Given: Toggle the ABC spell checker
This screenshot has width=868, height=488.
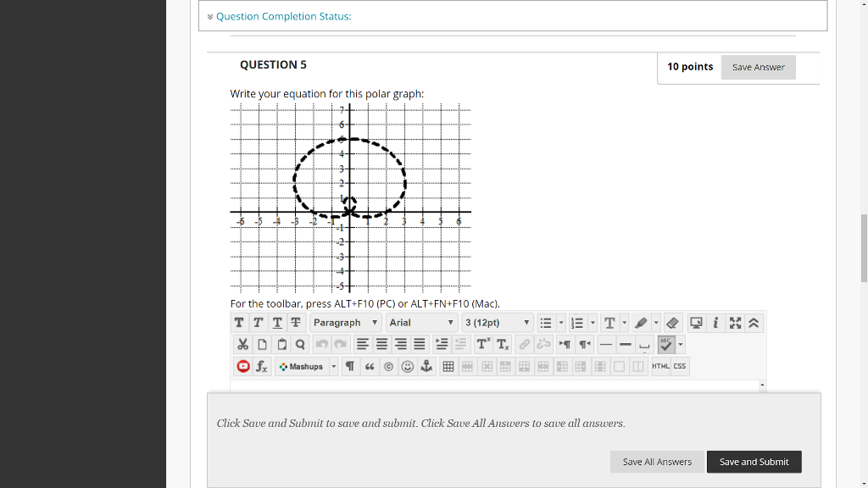Looking at the screenshot, I should tap(666, 345).
